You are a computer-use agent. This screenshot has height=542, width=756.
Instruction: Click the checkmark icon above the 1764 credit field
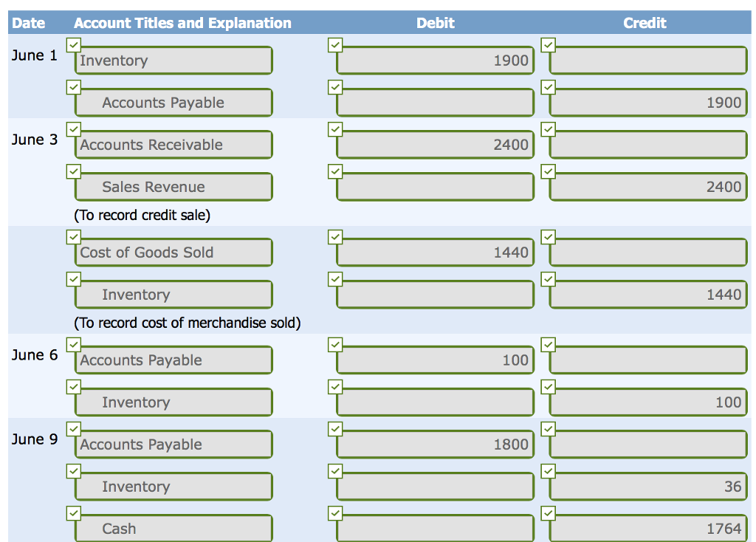(548, 513)
